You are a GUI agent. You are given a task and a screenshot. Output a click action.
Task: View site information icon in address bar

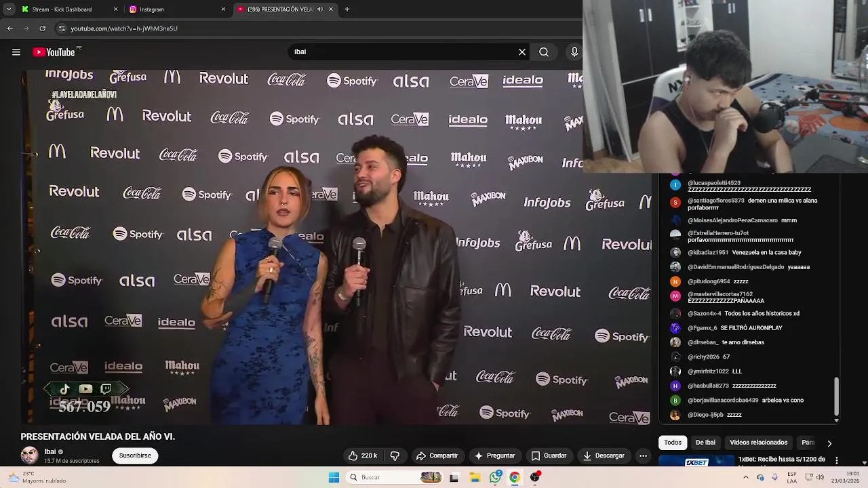click(x=62, y=28)
